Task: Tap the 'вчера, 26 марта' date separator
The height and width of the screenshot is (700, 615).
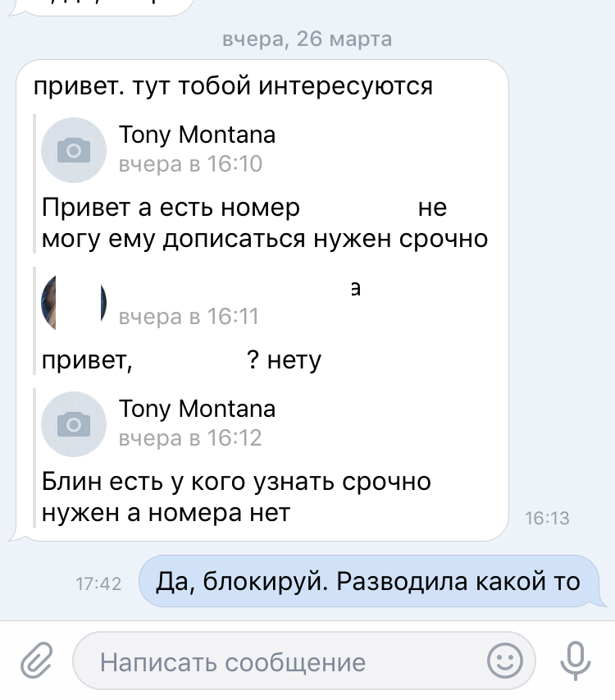Action: 307,39
